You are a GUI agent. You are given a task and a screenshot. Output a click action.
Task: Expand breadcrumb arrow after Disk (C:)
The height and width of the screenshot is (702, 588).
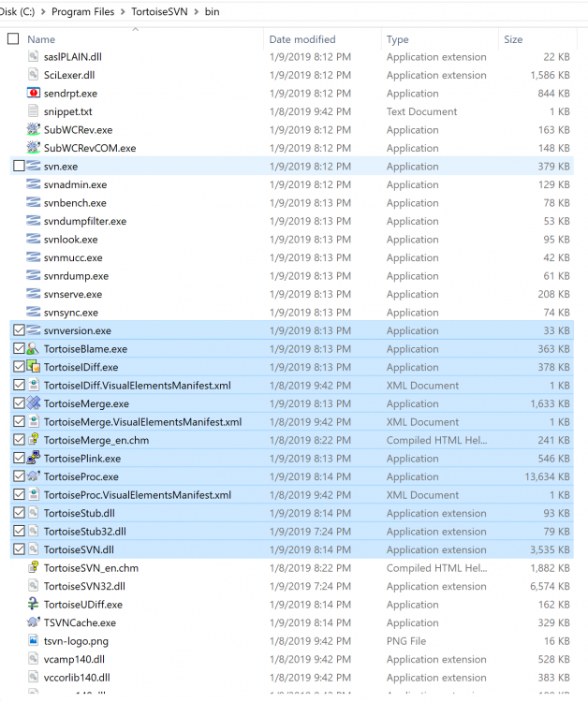click(x=43, y=12)
